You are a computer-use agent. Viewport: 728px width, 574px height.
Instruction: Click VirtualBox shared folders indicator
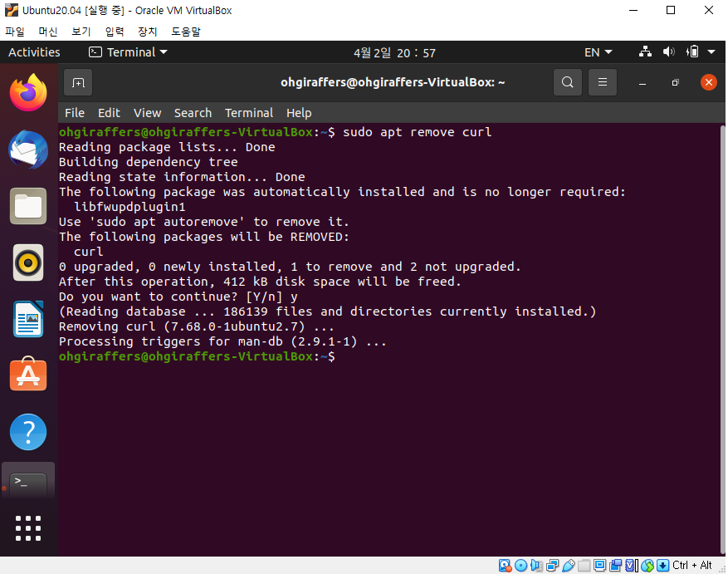click(x=584, y=565)
